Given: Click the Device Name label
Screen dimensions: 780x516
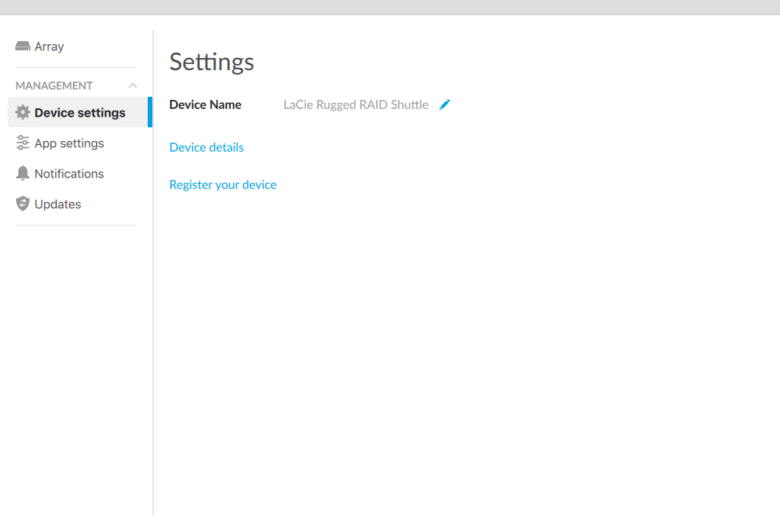Looking at the screenshot, I should point(205,104).
